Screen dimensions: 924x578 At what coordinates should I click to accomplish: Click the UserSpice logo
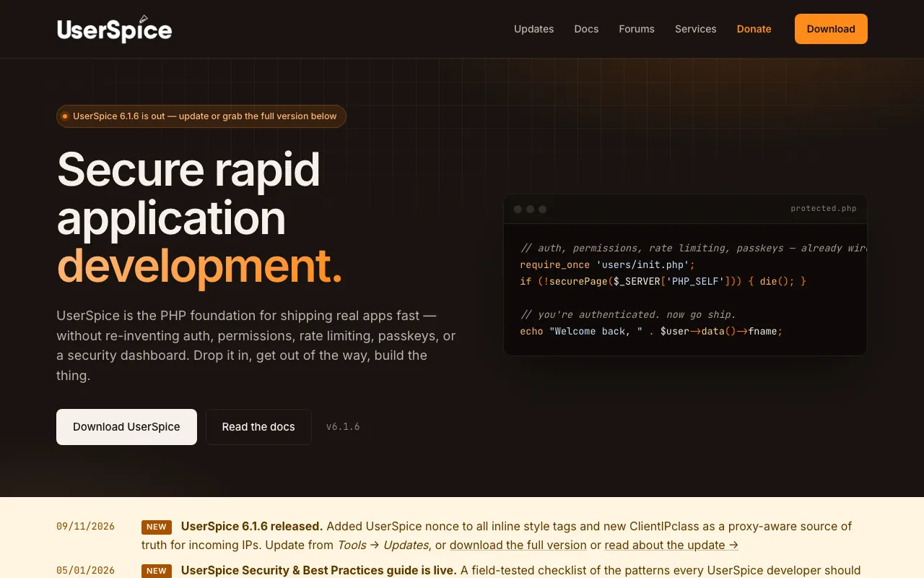(x=114, y=29)
